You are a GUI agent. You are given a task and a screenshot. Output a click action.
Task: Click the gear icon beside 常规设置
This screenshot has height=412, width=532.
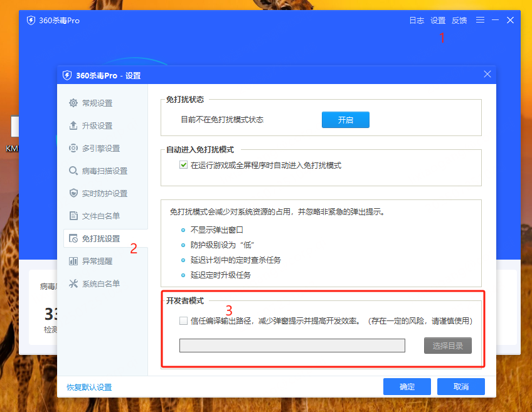point(73,103)
